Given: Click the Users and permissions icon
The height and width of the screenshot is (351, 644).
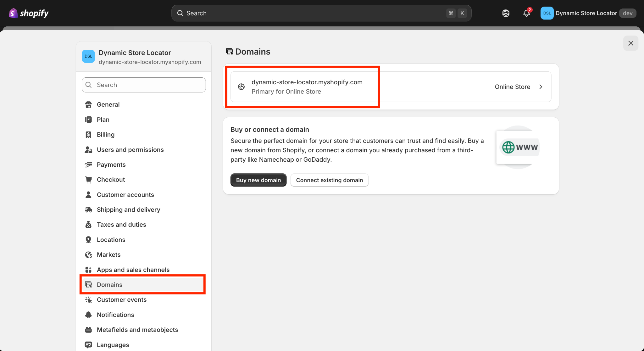Looking at the screenshot, I should [x=88, y=150].
